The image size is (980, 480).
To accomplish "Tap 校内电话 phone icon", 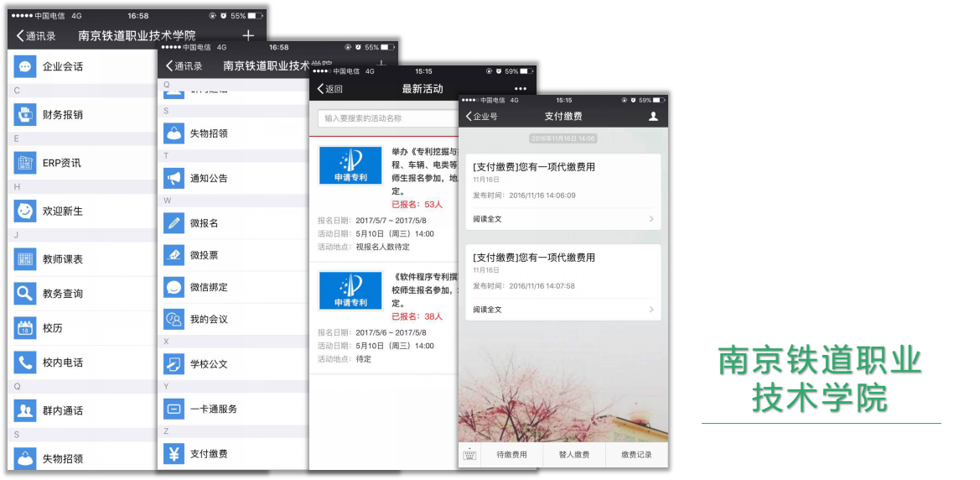I will (25, 363).
